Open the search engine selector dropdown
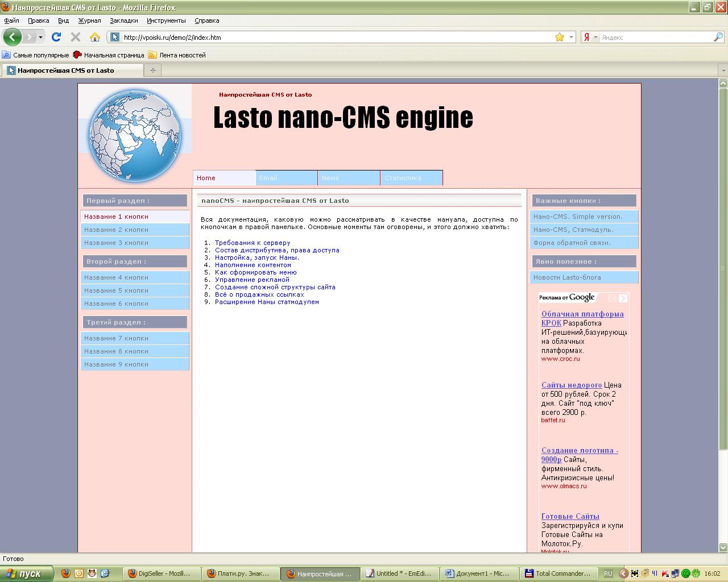Image resolution: width=728 pixels, height=582 pixels. pyautogui.click(x=595, y=37)
